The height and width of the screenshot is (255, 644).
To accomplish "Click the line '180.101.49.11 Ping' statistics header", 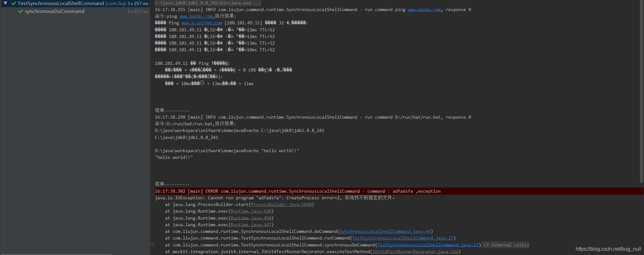I will pos(192,64).
